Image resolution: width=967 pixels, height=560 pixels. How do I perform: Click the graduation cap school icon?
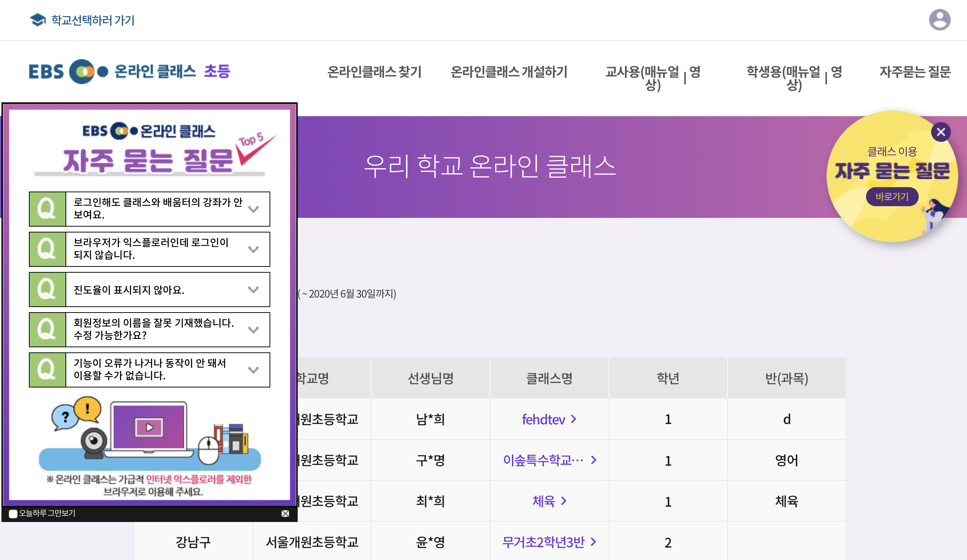coord(38,20)
